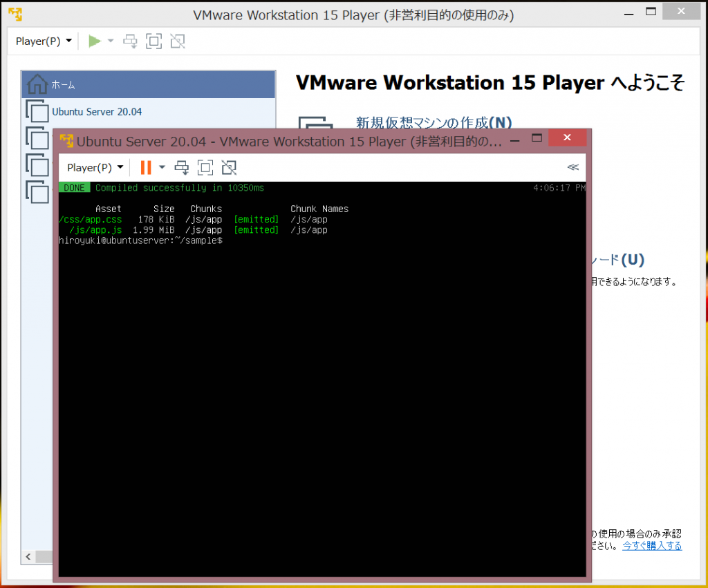Click the /js/app.js asset text

pyautogui.click(x=95, y=230)
